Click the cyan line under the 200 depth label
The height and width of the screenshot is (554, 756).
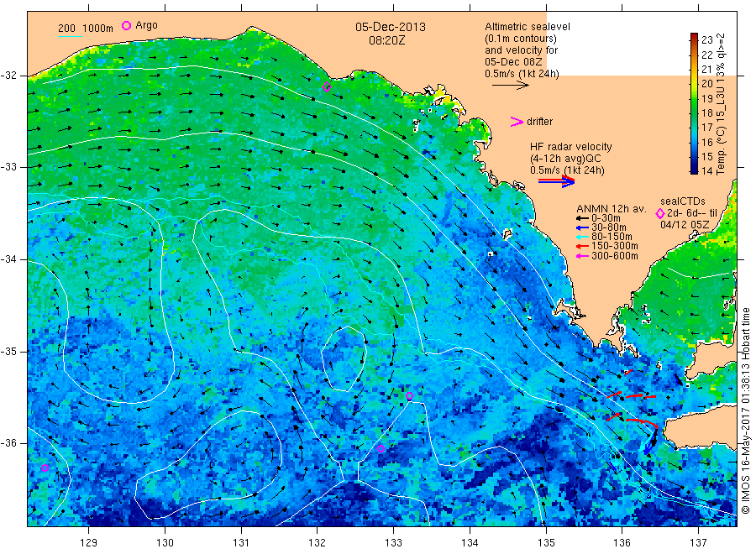70,36
